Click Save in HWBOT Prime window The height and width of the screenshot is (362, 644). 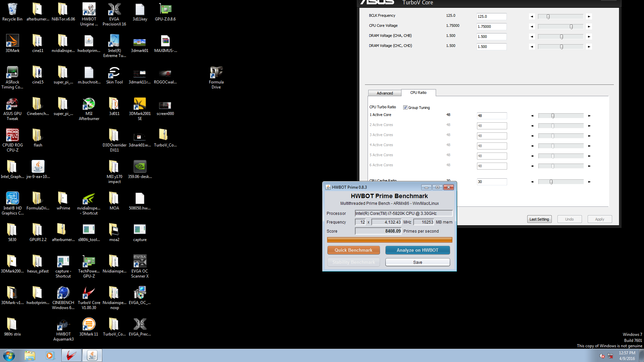tap(418, 262)
